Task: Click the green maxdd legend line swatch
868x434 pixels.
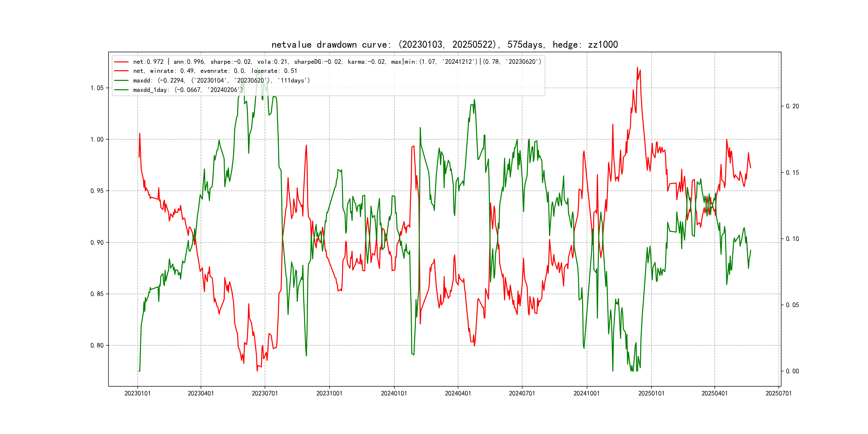Action: click(121, 81)
